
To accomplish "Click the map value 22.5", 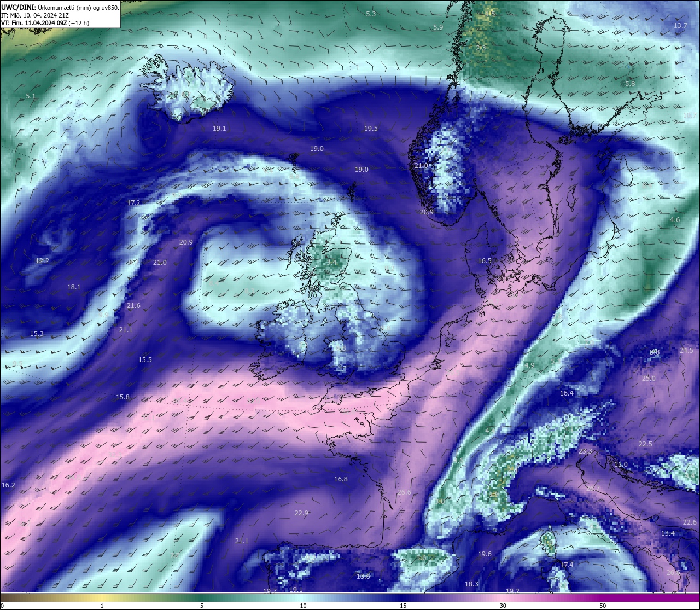I will (x=645, y=444).
